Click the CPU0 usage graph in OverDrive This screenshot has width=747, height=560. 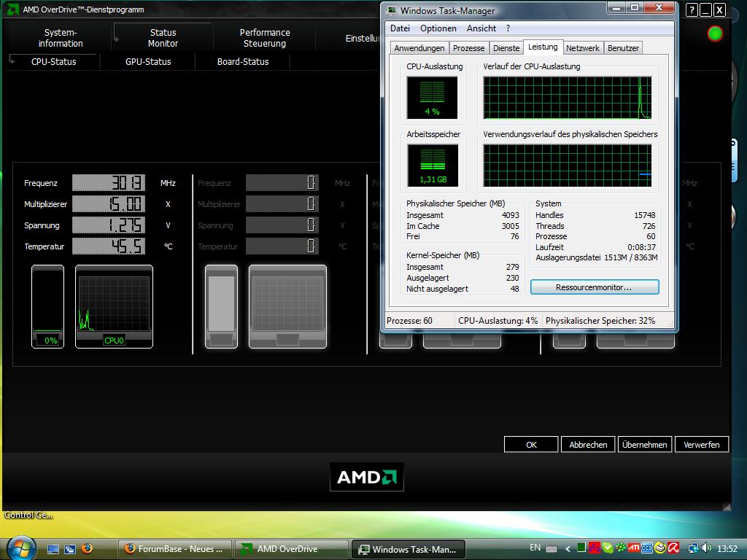pyautogui.click(x=114, y=306)
